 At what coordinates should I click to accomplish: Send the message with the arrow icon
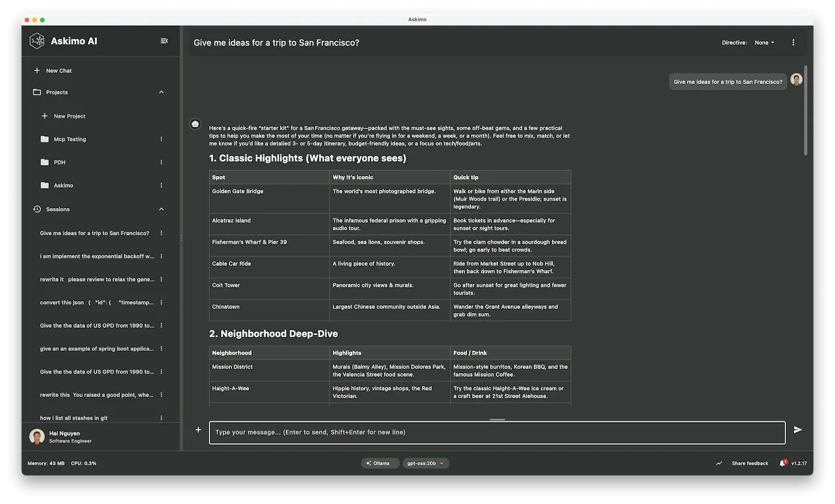797,430
